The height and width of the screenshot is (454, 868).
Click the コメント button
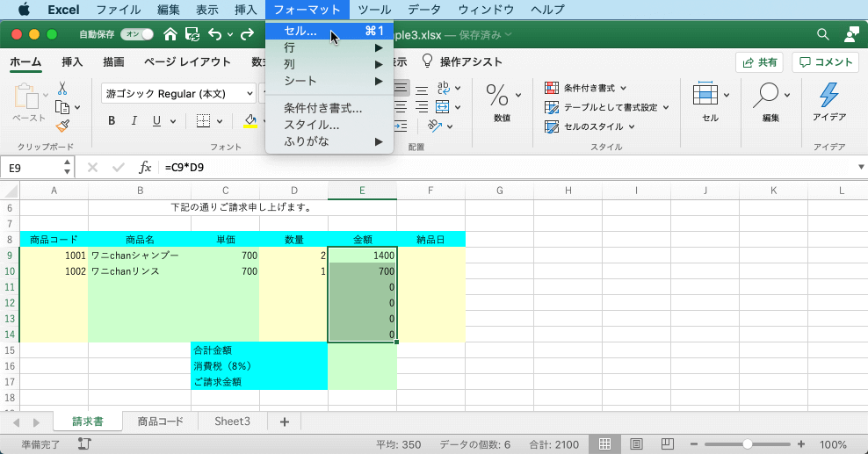click(825, 62)
